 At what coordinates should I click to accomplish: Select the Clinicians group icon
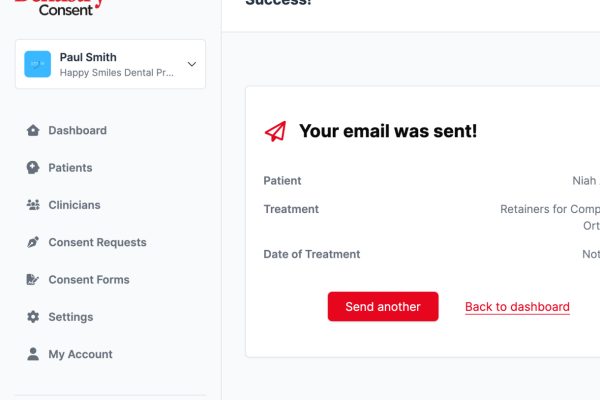tap(33, 205)
